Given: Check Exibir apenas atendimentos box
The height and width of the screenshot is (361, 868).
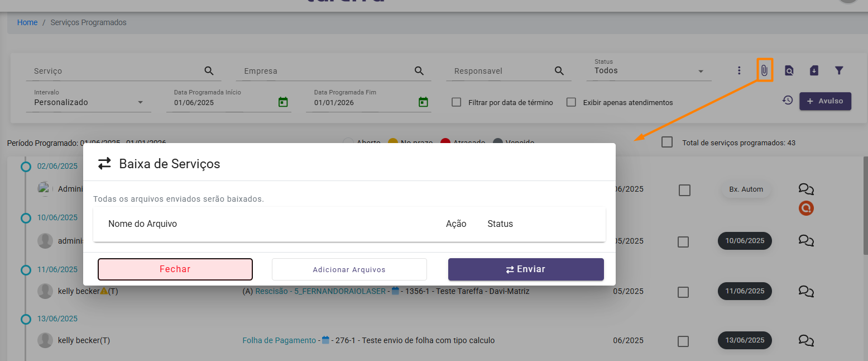Looking at the screenshot, I should click(x=571, y=102).
